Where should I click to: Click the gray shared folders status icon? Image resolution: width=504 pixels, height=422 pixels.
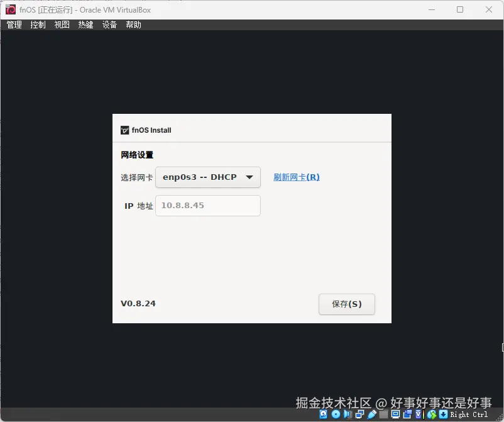383,414
